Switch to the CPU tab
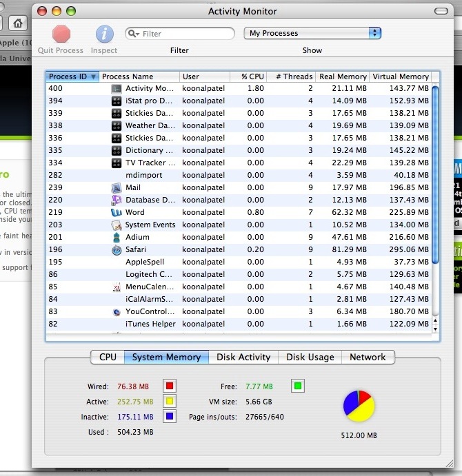Viewport: 462px width, 476px height. tap(108, 357)
